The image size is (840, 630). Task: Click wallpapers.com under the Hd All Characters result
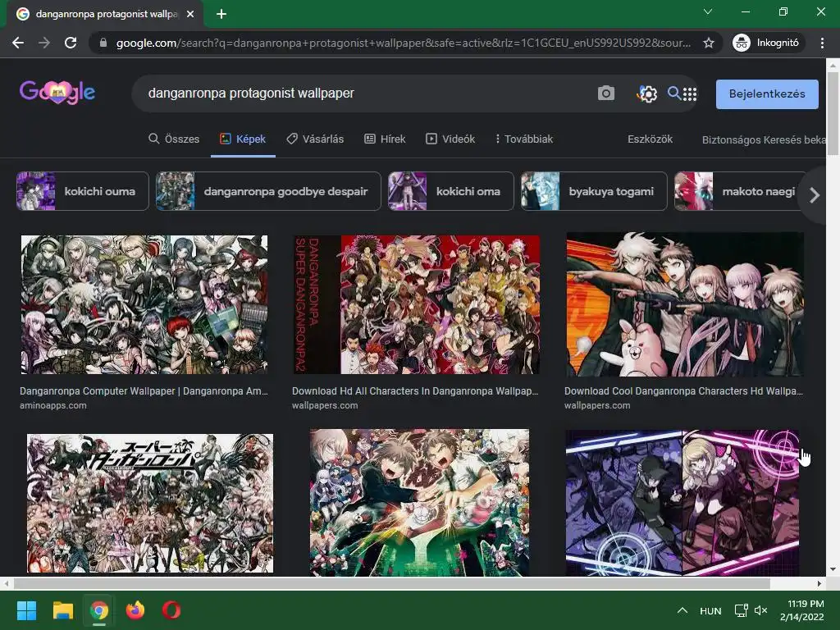(325, 405)
